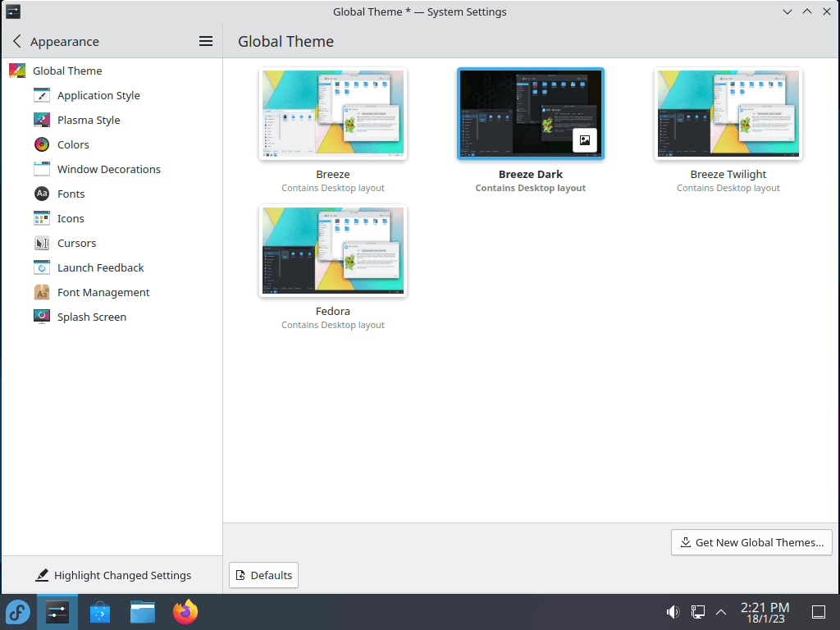Open Icons settings in the sidebar
840x630 pixels.
tap(71, 218)
